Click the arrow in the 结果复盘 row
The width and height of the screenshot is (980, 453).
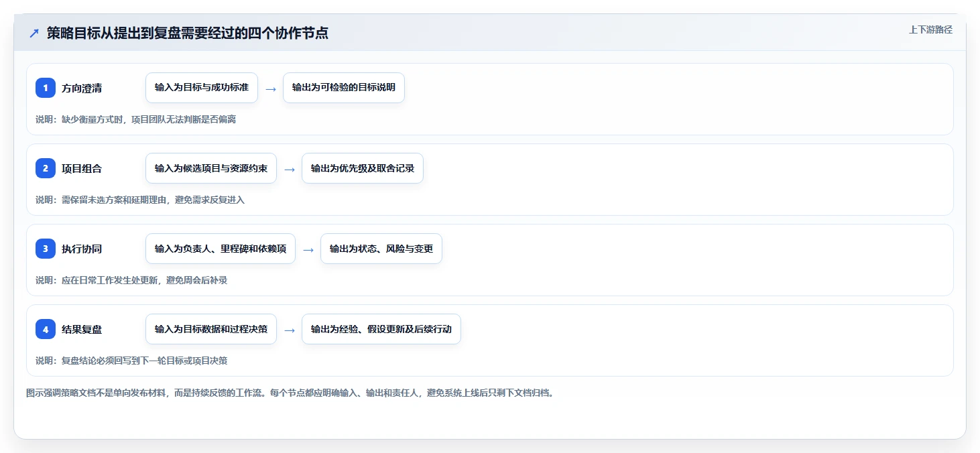point(290,330)
